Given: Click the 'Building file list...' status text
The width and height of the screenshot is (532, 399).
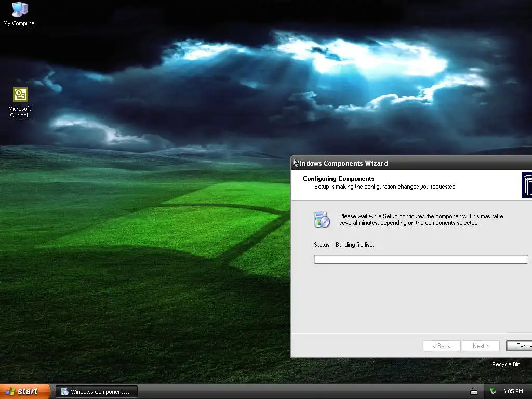Looking at the screenshot, I should [355, 245].
